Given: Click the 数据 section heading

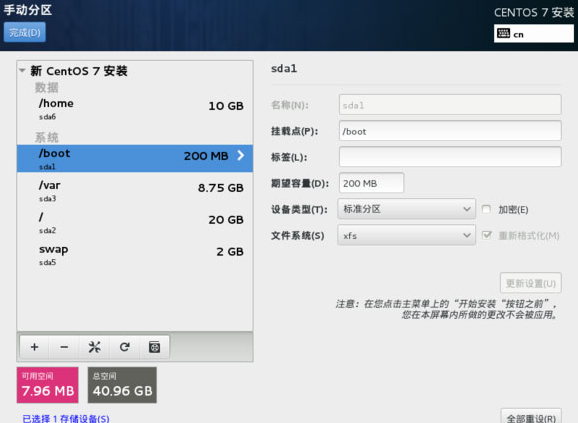Looking at the screenshot, I should pos(47,87).
